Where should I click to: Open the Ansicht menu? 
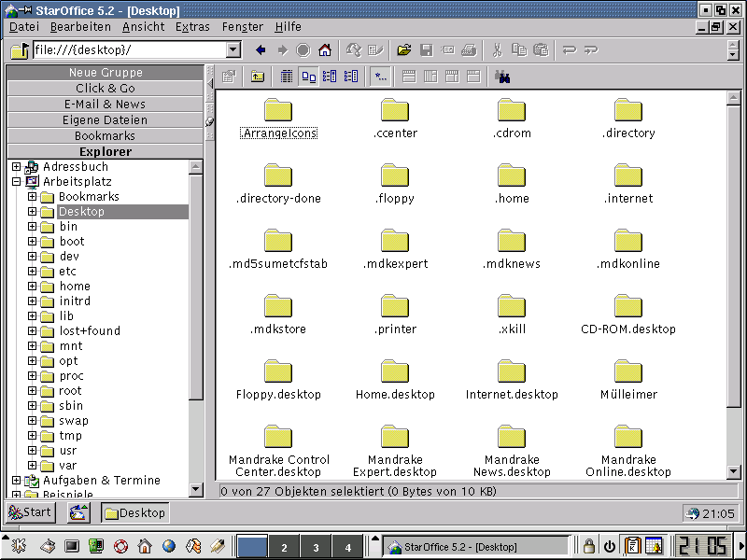point(144,27)
